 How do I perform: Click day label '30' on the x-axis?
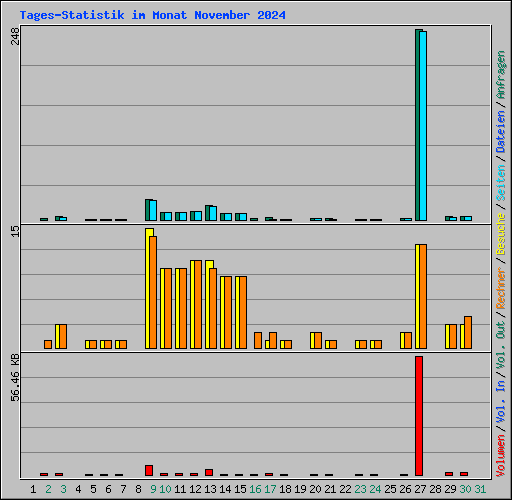tap(465, 489)
